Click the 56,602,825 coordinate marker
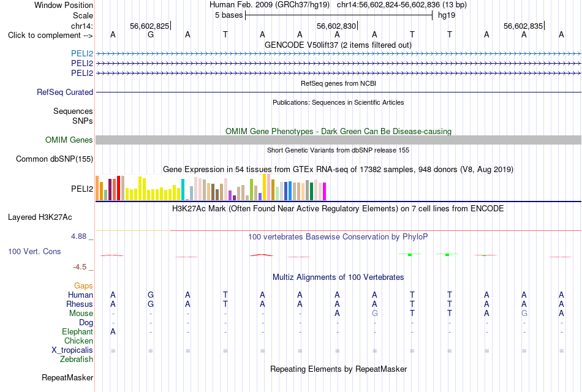The height and width of the screenshot is (392, 582). click(150, 26)
